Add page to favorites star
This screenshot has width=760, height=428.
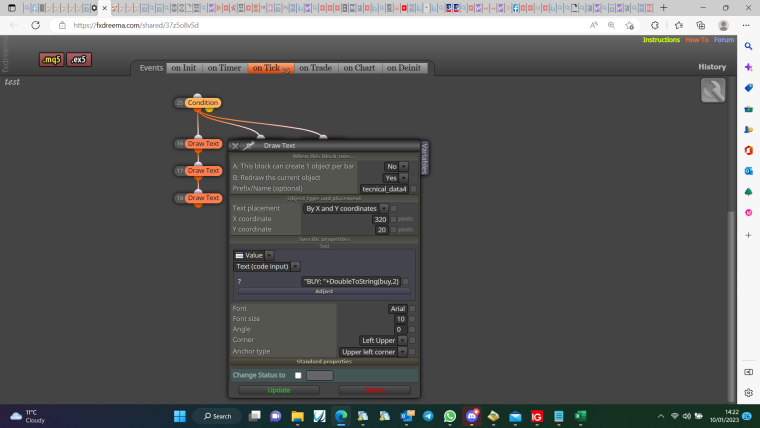coord(629,25)
